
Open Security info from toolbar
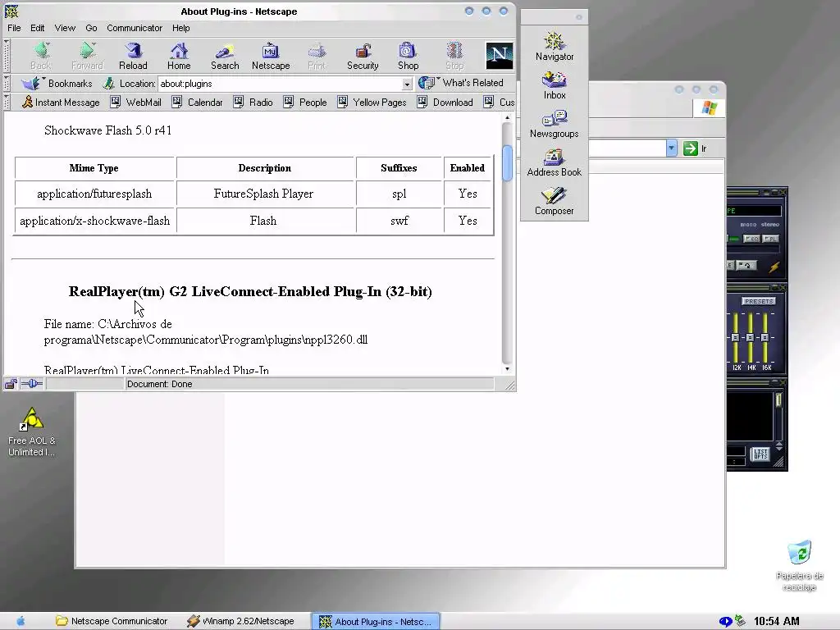(x=363, y=56)
